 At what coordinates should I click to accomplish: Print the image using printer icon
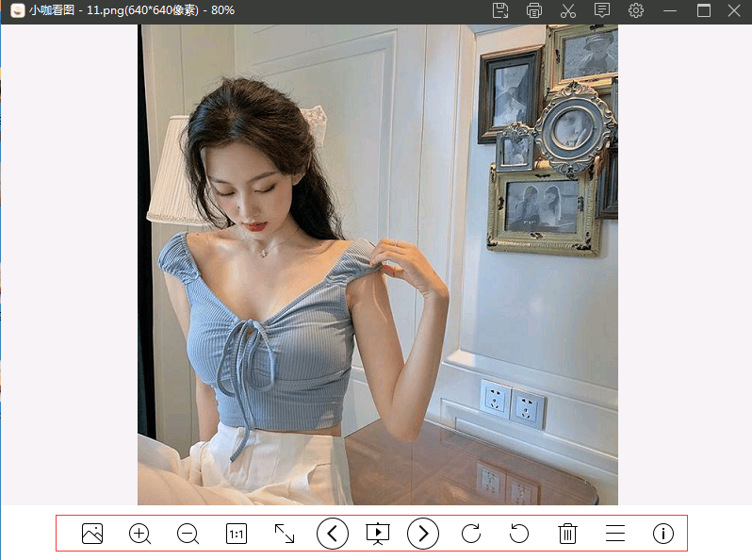pos(534,10)
